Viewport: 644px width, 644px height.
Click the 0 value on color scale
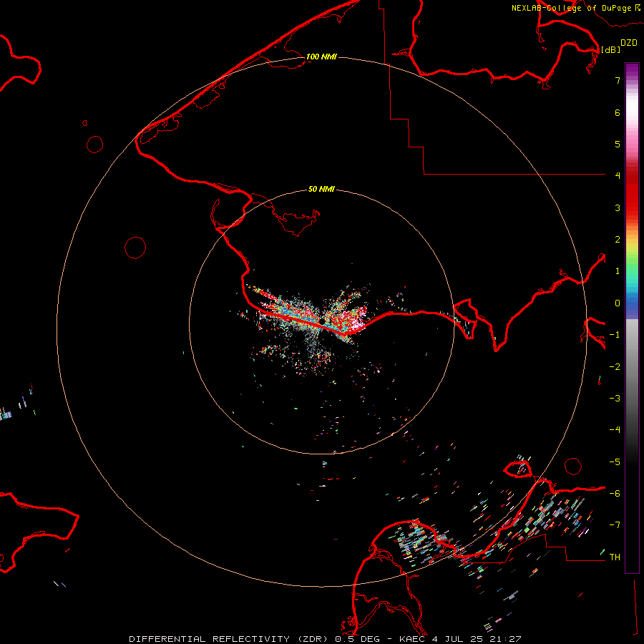coord(618,303)
